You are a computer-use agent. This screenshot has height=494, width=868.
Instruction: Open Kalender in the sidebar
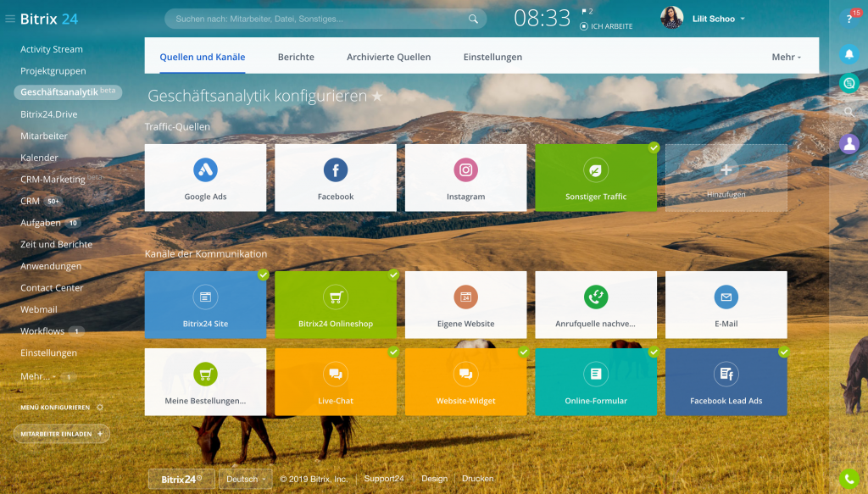click(39, 158)
